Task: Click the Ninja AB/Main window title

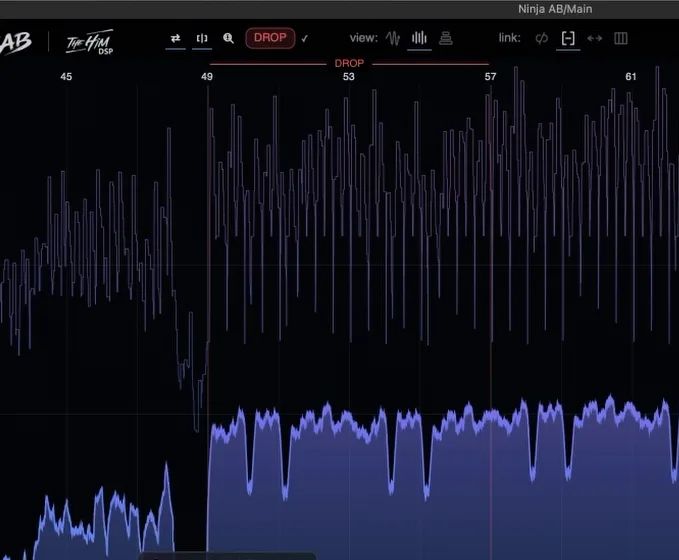Action: point(555,9)
